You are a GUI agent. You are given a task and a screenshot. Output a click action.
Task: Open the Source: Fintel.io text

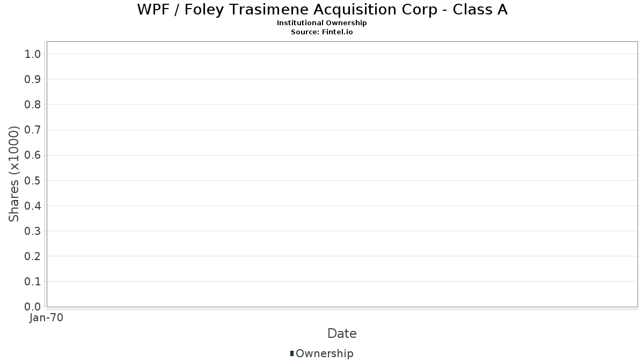[x=322, y=32]
